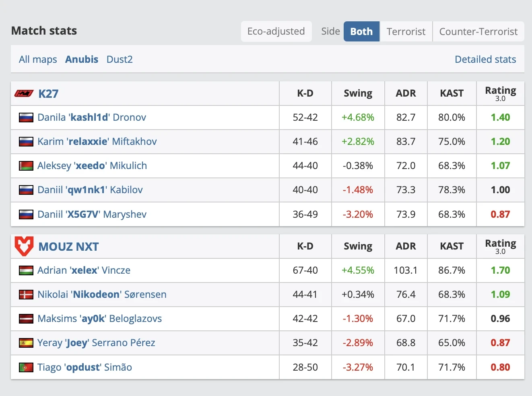Click the Danish flag next to Nikodeon
532x396 pixels.
click(26, 295)
